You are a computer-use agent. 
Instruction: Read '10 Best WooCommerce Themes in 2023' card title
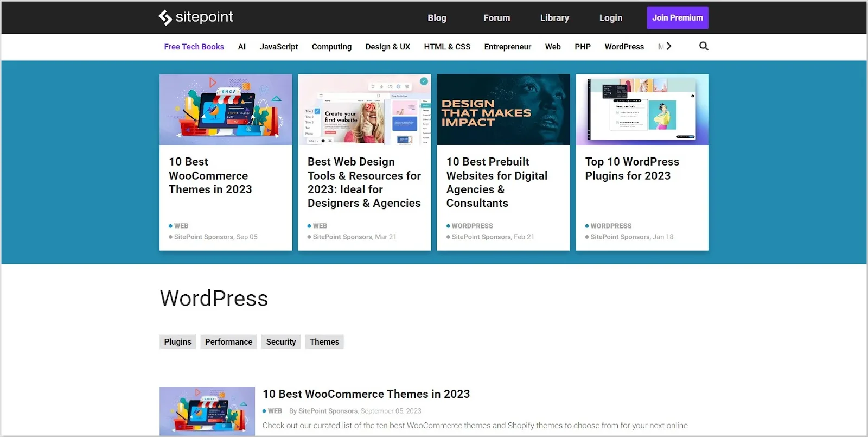[x=210, y=175]
